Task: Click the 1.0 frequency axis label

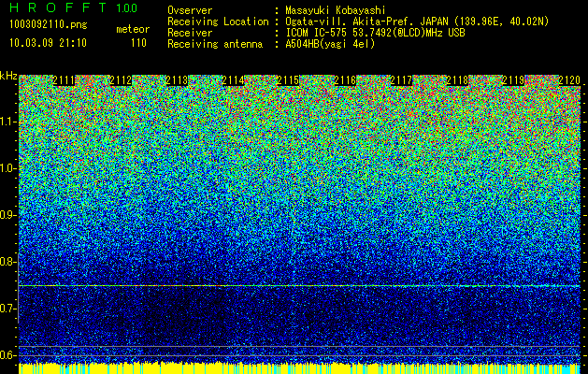Action: (x=7, y=168)
